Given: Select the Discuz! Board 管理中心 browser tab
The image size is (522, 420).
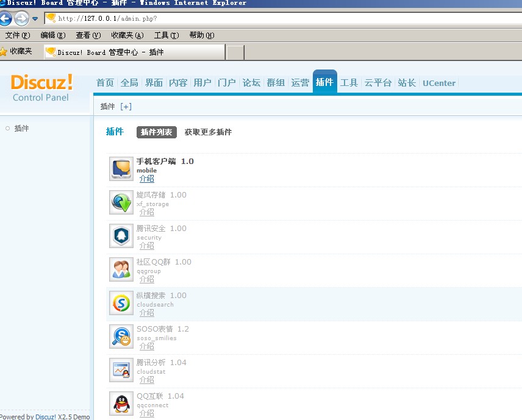Looking at the screenshot, I should coord(135,52).
